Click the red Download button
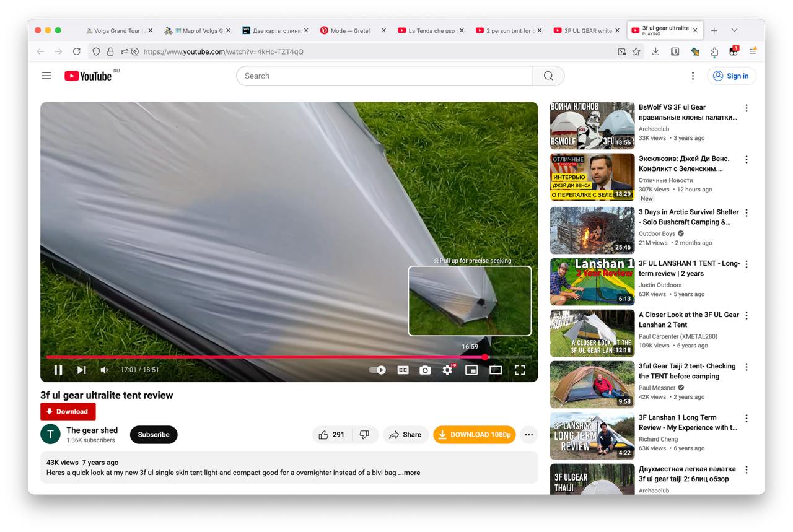Viewport: 793px width, 532px height. click(68, 411)
